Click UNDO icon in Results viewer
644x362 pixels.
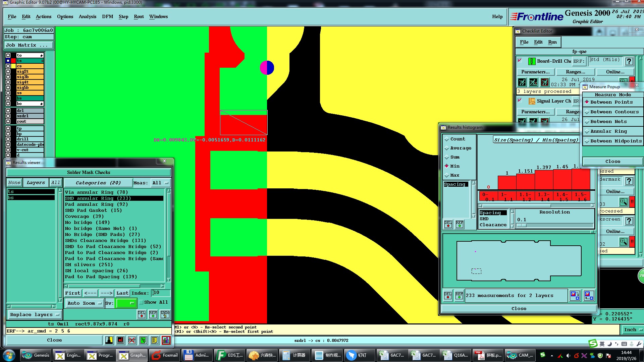(x=165, y=314)
